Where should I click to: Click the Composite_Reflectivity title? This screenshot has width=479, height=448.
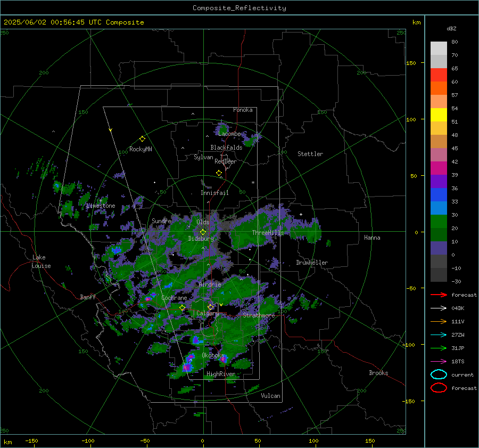click(240, 8)
